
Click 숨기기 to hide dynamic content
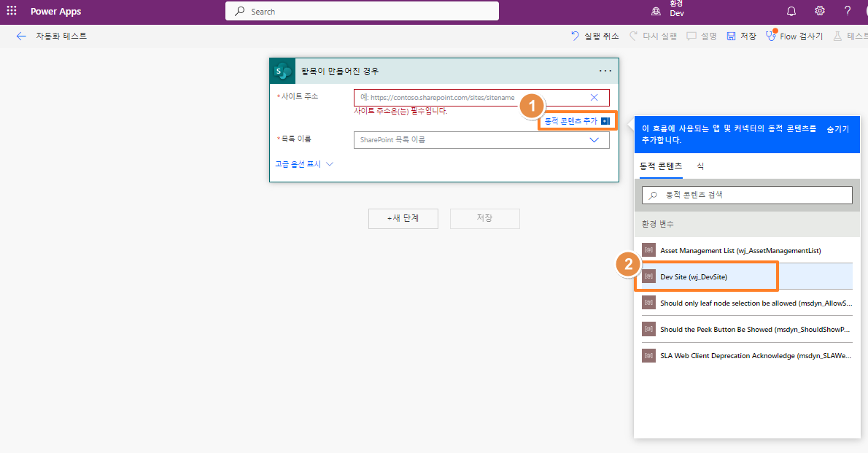pyautogui.click(x=837, y=129)
